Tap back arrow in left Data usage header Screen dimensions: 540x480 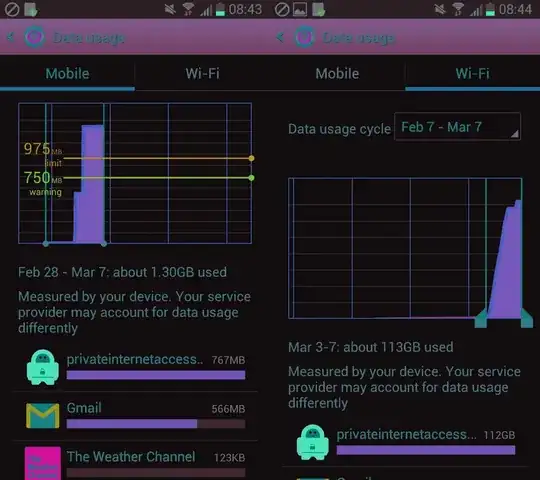11,37
